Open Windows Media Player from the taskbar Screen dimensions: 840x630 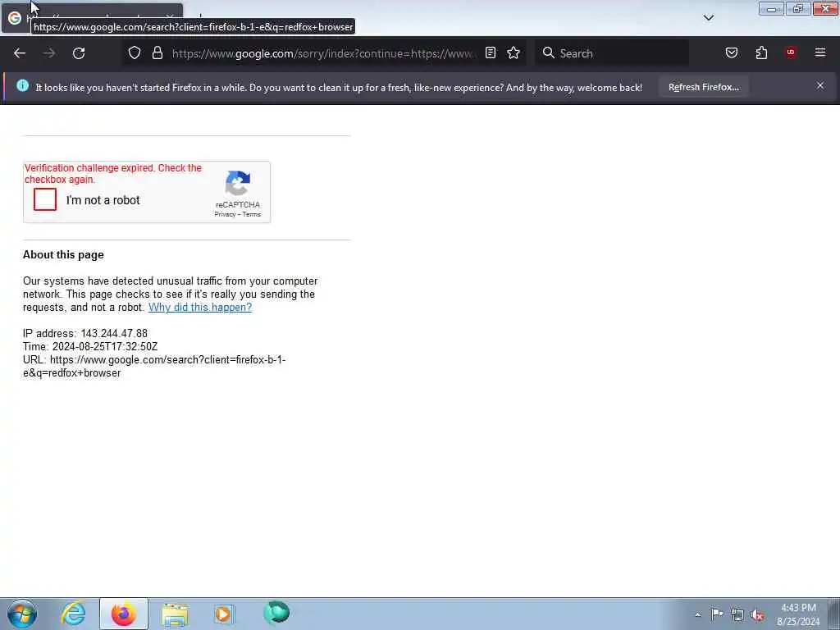(225, 614)
